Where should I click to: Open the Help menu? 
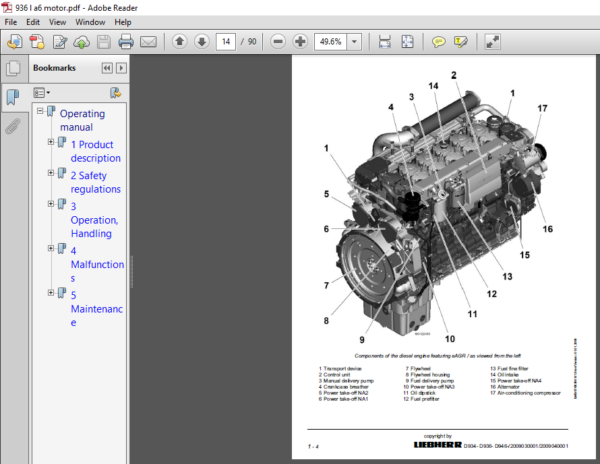(x=122, y=22)
